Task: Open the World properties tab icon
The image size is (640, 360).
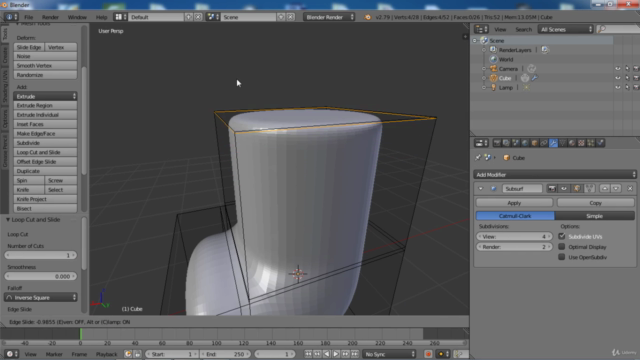Action: coord(525,143)
